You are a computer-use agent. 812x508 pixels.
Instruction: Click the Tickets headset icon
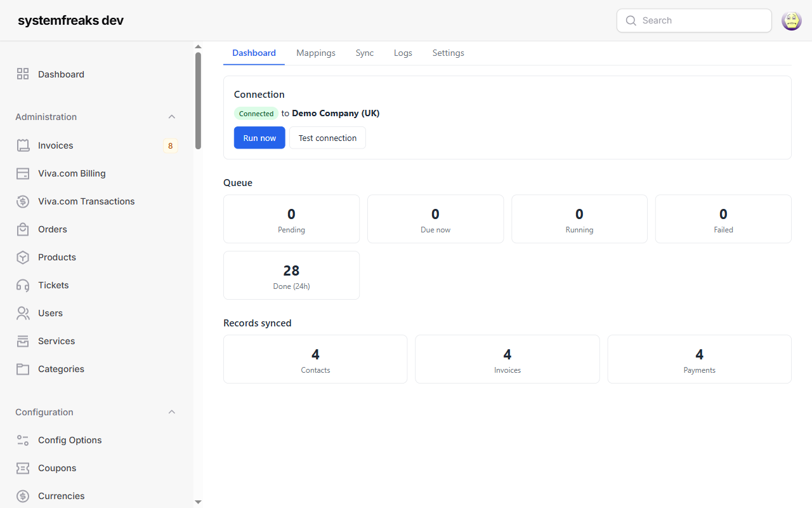23,285
